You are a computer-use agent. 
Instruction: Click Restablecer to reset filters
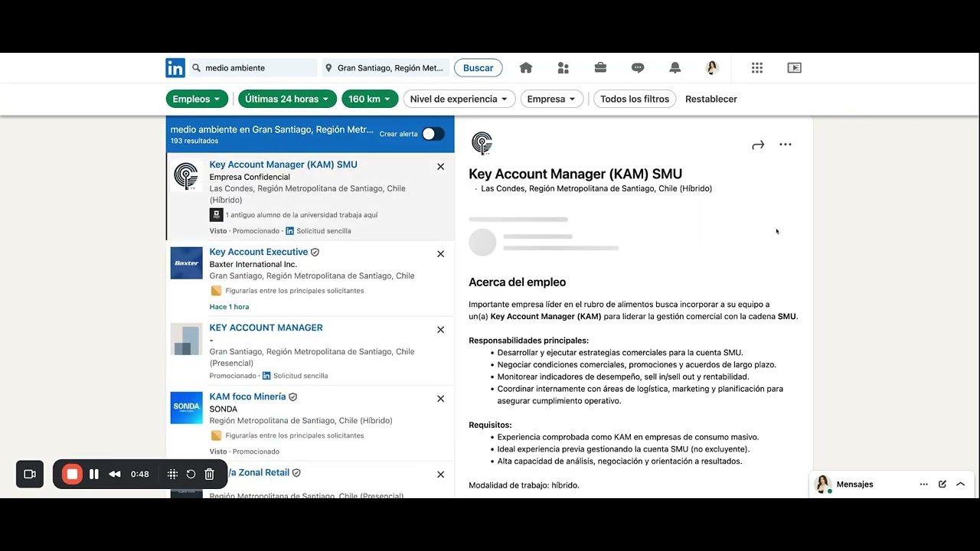point(711,99)
